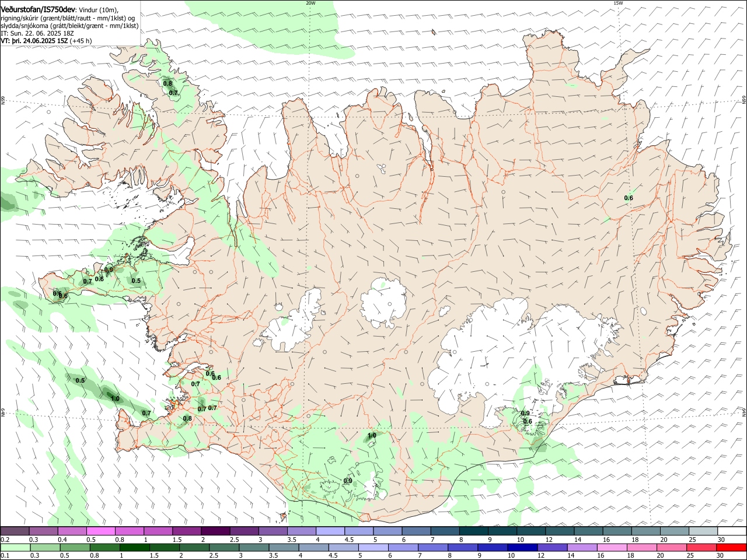Click the Veðurstofan/IS750dev map title
The height and width of the screenshot is (560, 747).
pos(39,9)
